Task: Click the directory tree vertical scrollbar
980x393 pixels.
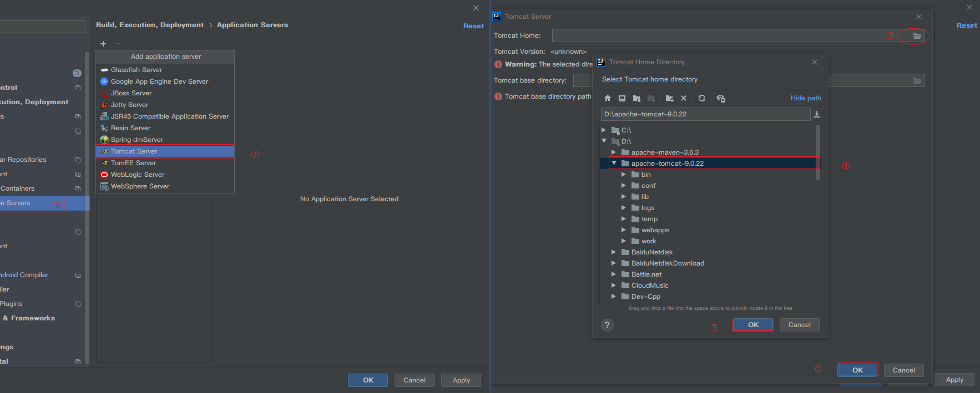Action: [x=818, y=152]
